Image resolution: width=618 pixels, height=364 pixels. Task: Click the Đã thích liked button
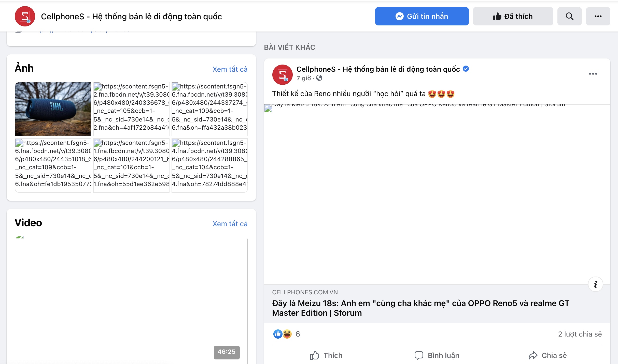513,16
